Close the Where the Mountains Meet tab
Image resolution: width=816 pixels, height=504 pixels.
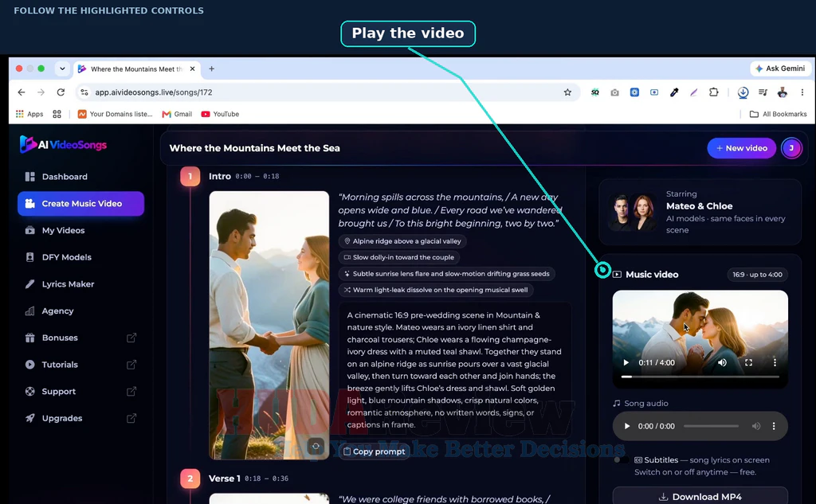(193, 68)
